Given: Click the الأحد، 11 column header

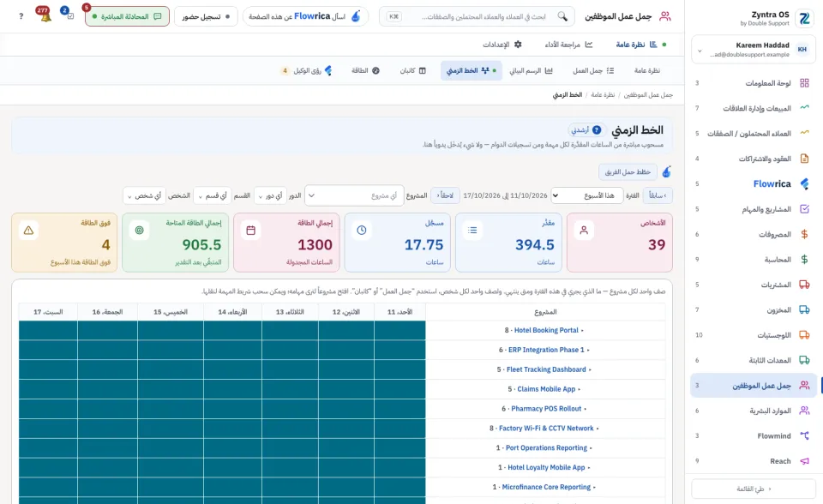Looking at the screenshot, I should pyautogui.click(x=399, y=312).
